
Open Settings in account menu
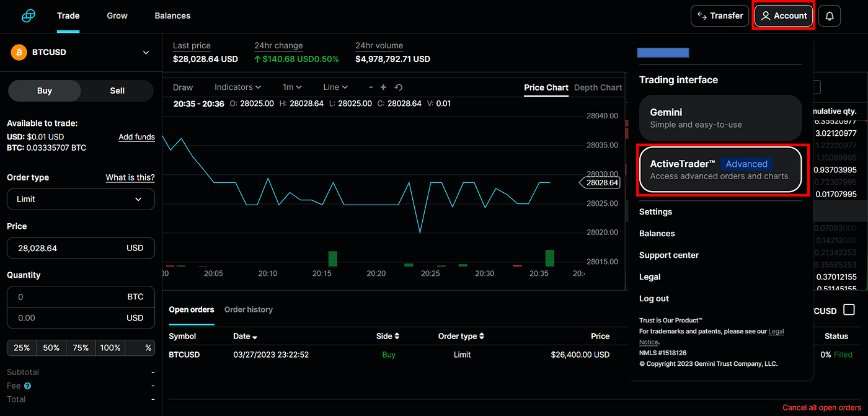point(655,211)
